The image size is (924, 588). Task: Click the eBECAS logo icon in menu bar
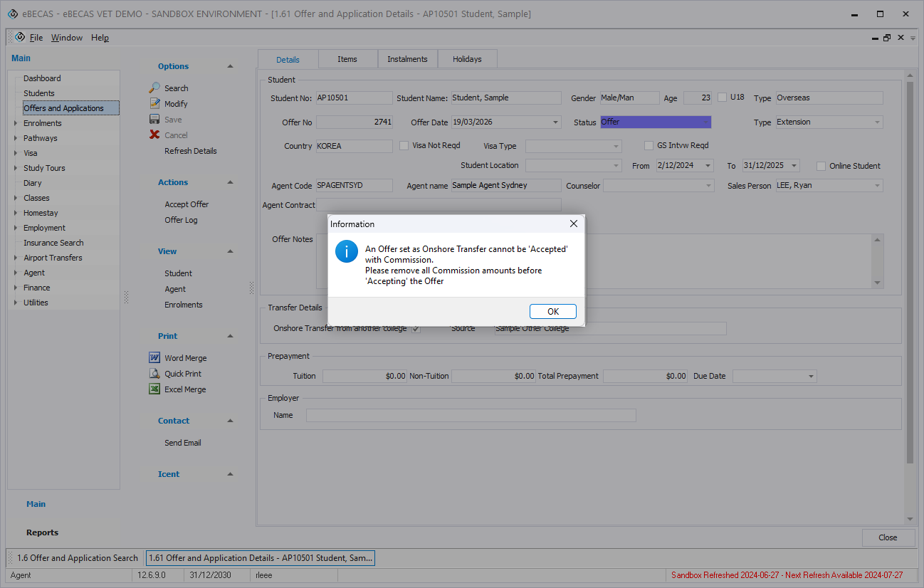[x=20, y=37]
